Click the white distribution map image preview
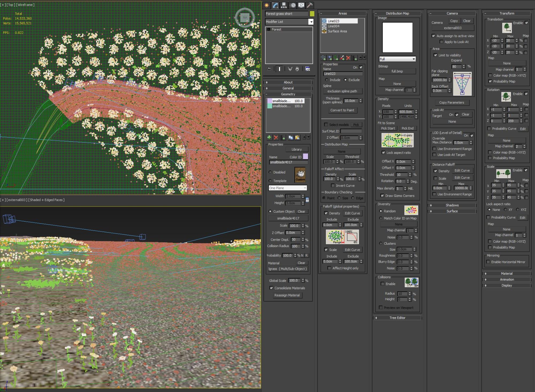 pyautogui.click(x=397, y=37)
